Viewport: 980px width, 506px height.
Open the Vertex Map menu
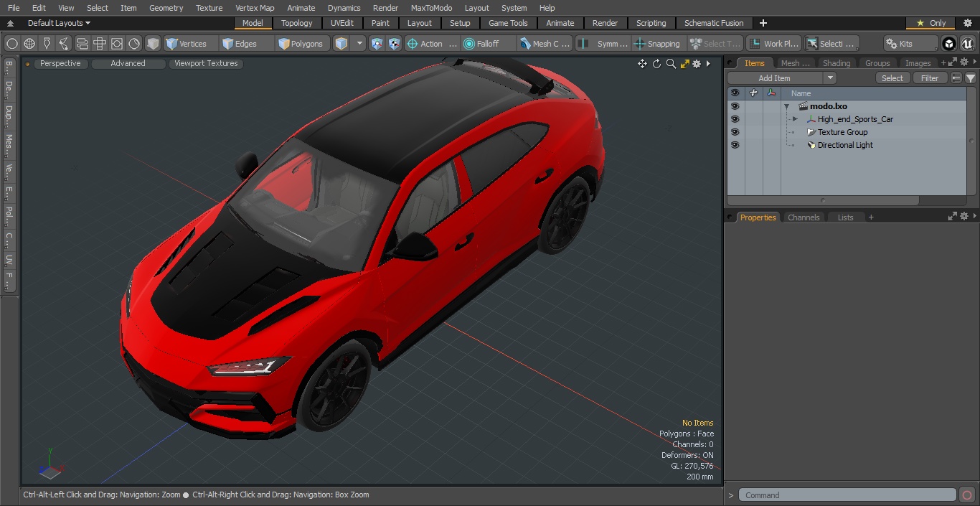(x=255, y=8)
